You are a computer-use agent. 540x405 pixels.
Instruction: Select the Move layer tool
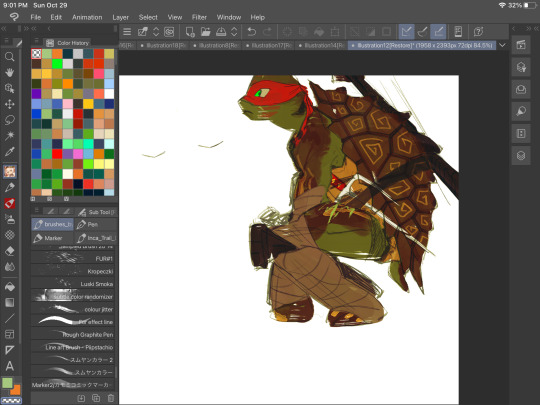click(x=10, y=104)
